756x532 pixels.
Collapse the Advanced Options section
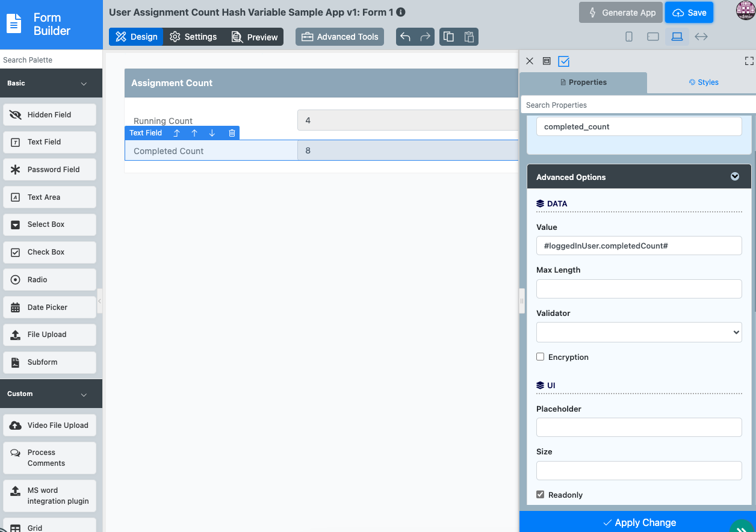point(735,176)
